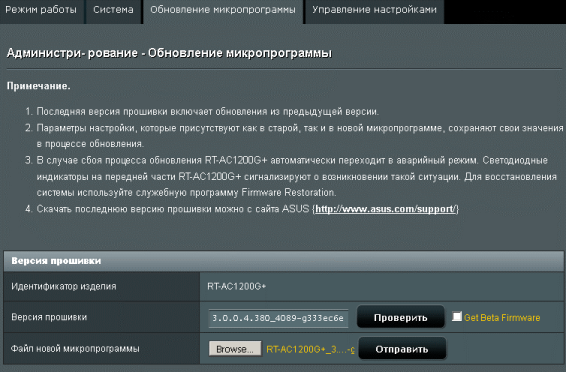Click the Примечание heading
The image size is (566, 372).
tap(39, 86)
